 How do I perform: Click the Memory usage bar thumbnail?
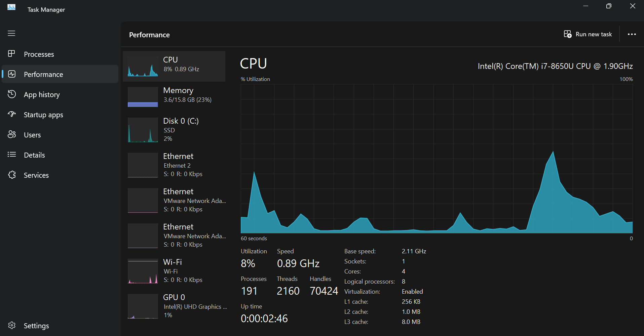[143, 104]
